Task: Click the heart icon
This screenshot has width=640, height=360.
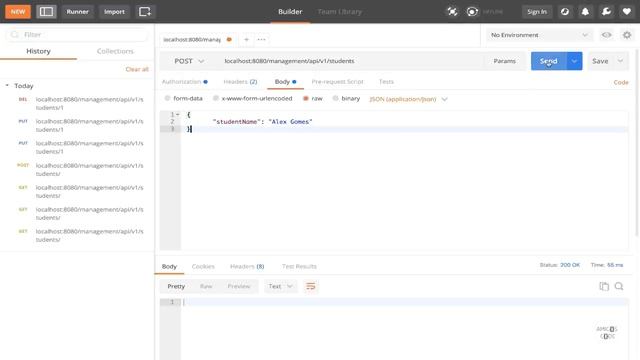Action: [627, 11]
